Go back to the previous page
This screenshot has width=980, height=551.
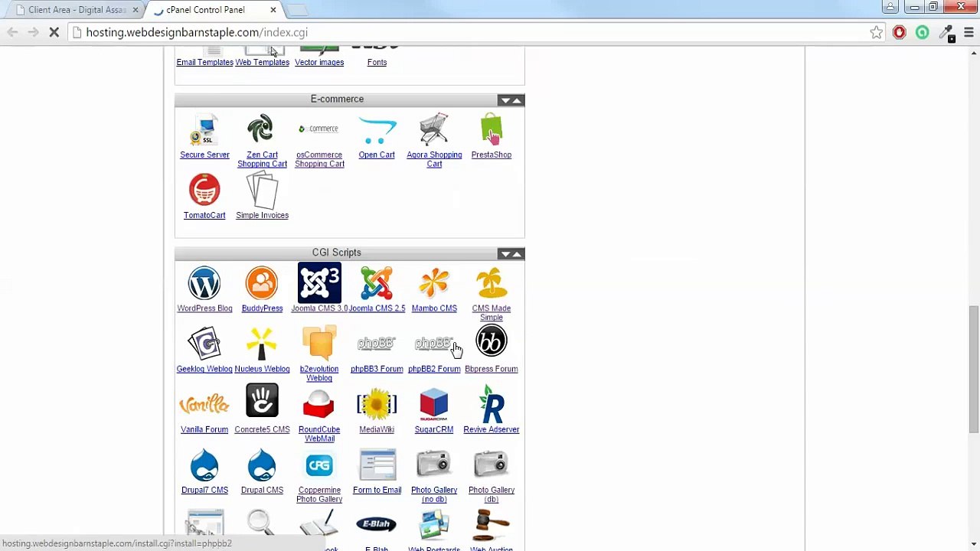(x=12, y=32)
